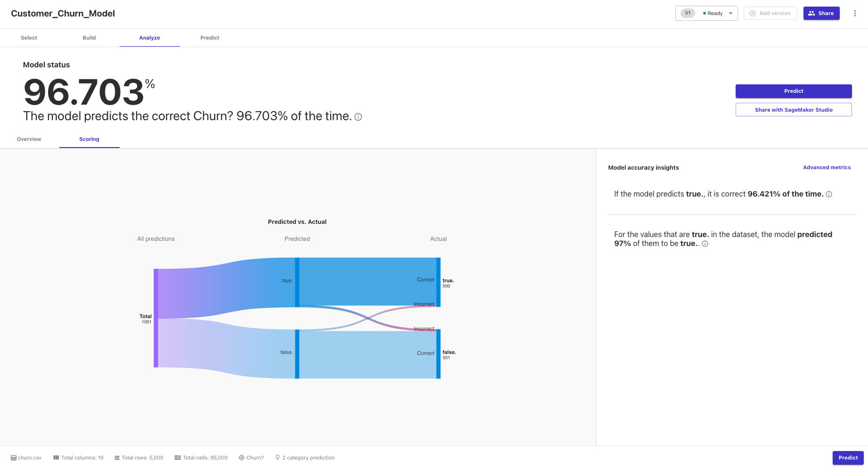
Task: Click the Add version button
Action: [x=770, y=13]
